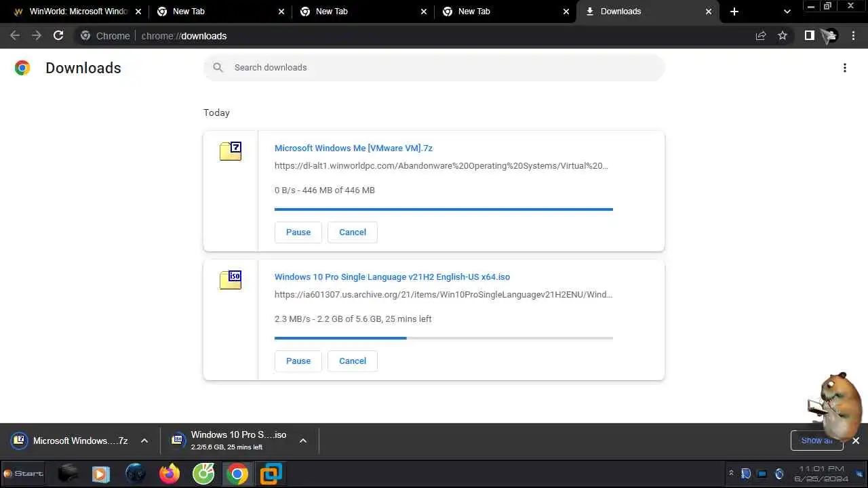Close the WinWorld tab

(x=138, y=12)
